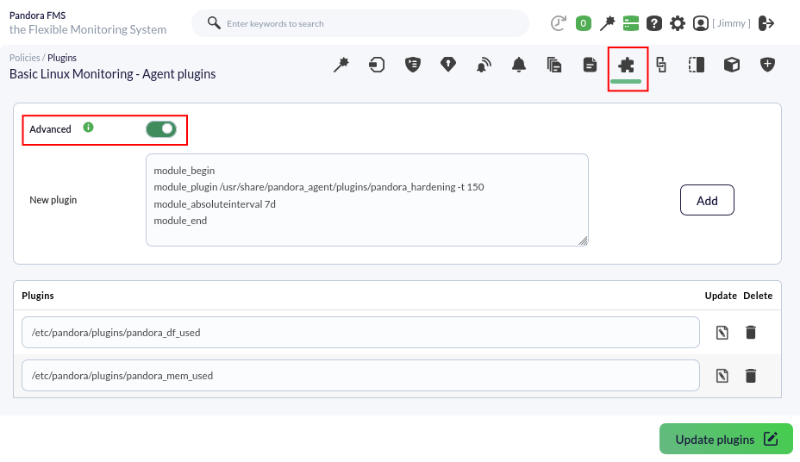Open the green servers status icon
800x462 pixels.
(x=631, y=23)
